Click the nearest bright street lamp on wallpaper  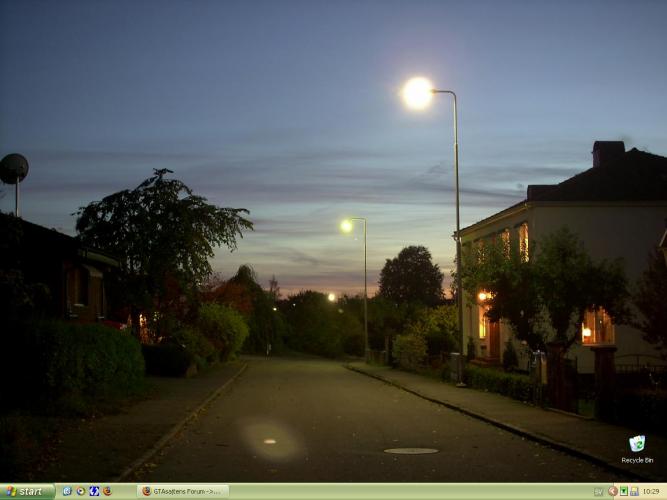coord(417,92)
